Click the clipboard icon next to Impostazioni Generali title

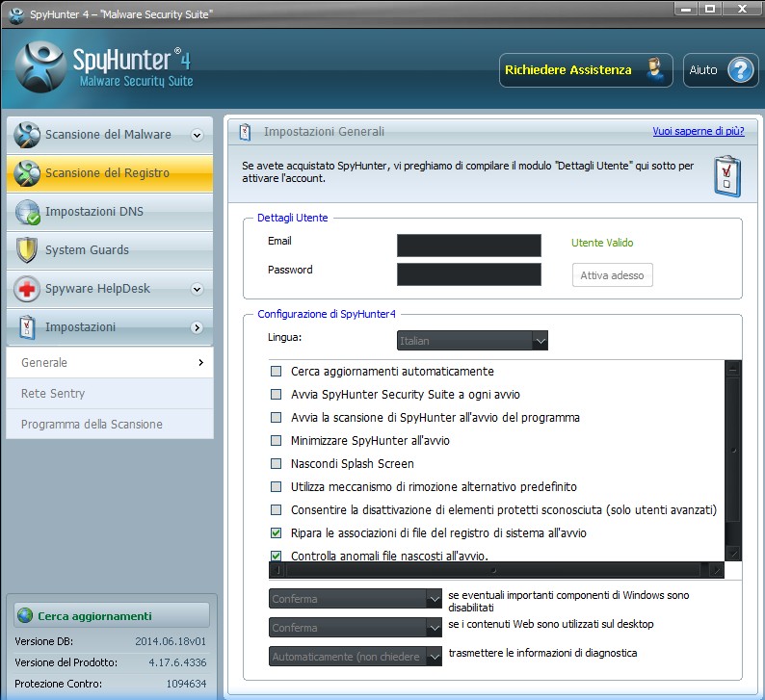point(245,132)
